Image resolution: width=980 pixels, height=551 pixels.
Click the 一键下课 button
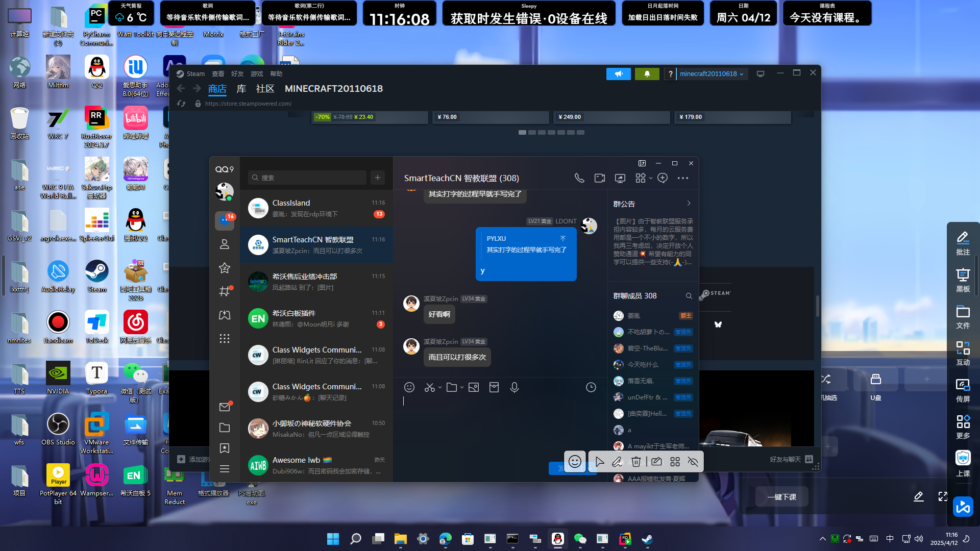pos(781,497)
